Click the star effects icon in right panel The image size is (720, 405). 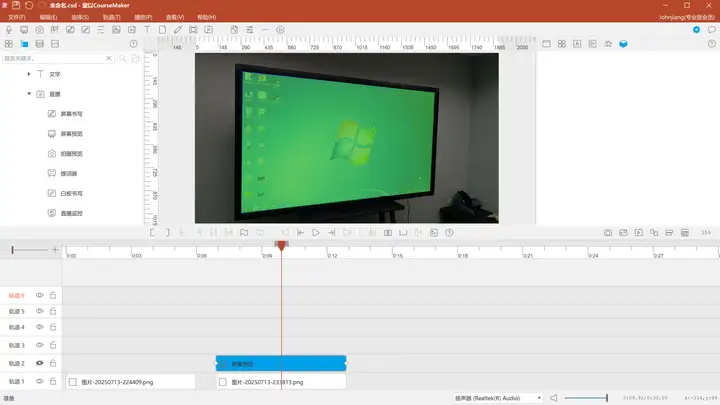608,44
